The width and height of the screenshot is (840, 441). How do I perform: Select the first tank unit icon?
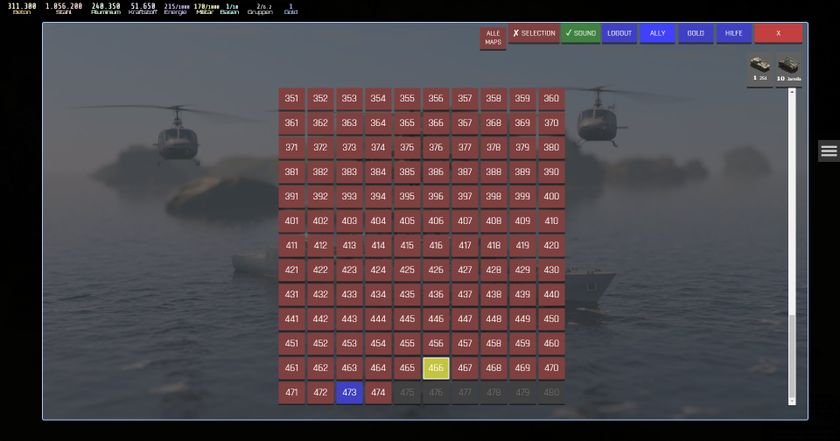tap(760, 68)
